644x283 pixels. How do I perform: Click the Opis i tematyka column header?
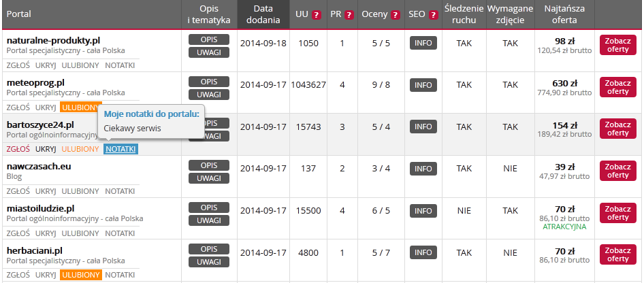(209, 14)
